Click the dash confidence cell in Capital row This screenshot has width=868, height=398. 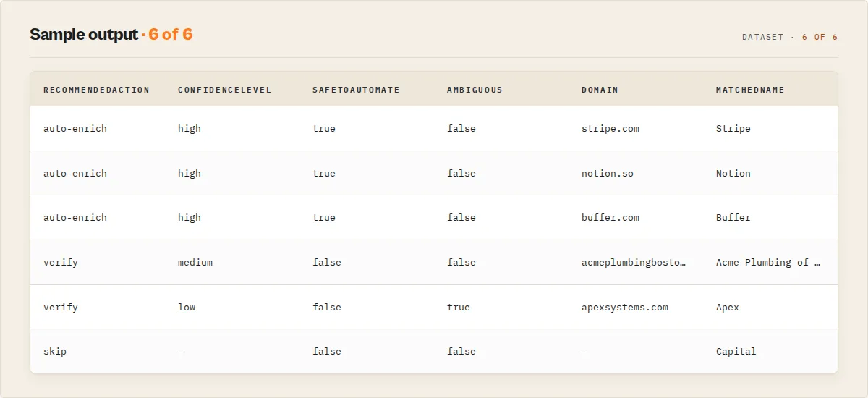tap(181, 351)
